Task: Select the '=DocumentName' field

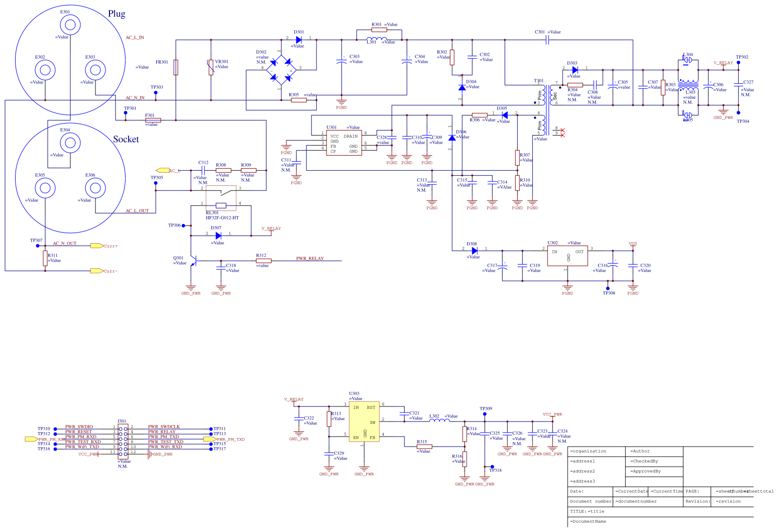Action: (x=588, y=521)
